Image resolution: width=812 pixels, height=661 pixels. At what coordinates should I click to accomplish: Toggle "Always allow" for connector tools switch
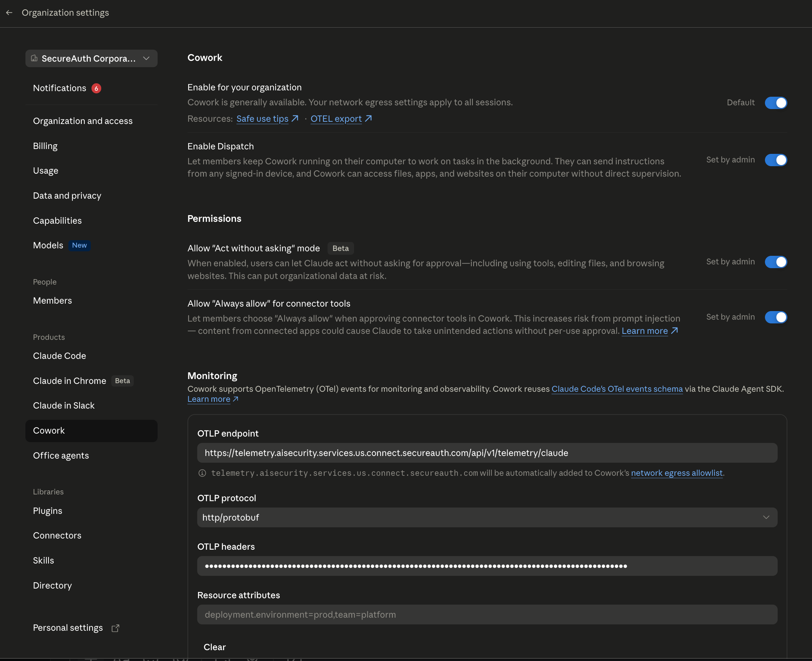776,317
